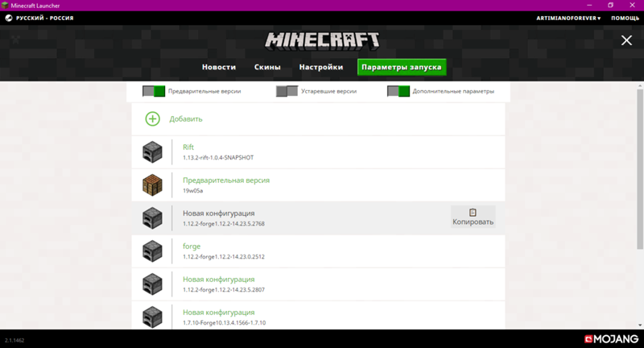The width and height of the screenshot is (644, 348).
Task: Click the Minecraft Launcher title bar icon
Action: point(5,6)
